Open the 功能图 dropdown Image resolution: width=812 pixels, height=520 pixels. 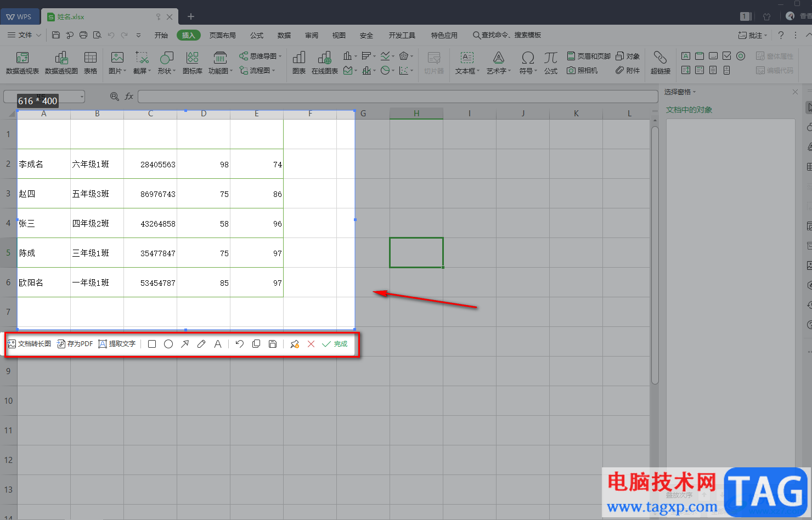[x=221, y=63]
